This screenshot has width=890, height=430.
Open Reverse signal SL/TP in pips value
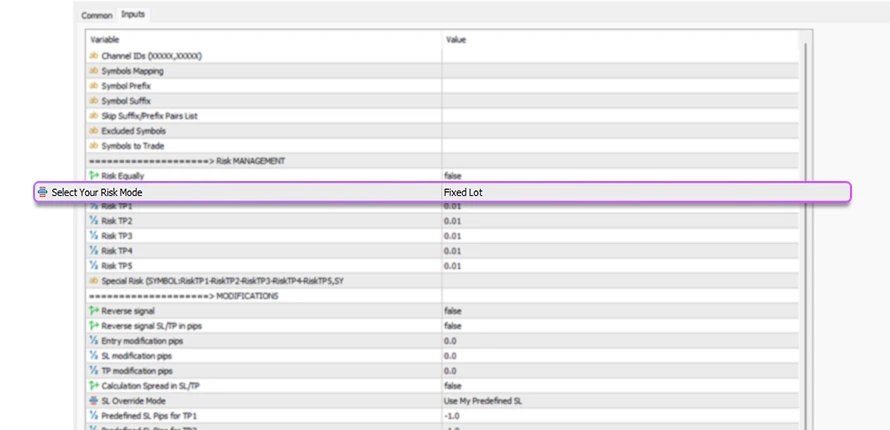tap(453, 326)
